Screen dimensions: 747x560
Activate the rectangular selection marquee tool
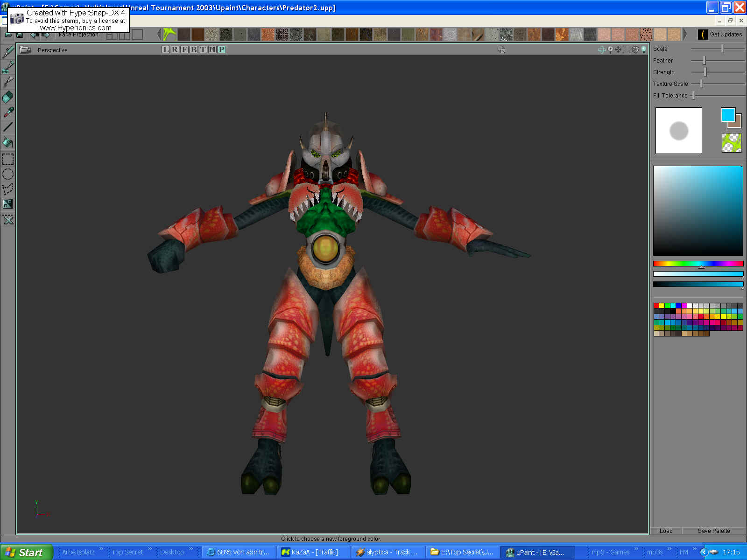point(8,159)
